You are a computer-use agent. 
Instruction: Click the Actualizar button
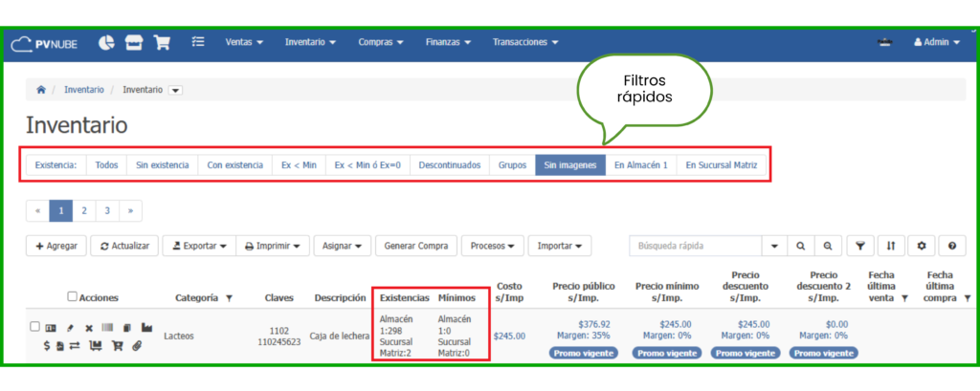(124, 246)
